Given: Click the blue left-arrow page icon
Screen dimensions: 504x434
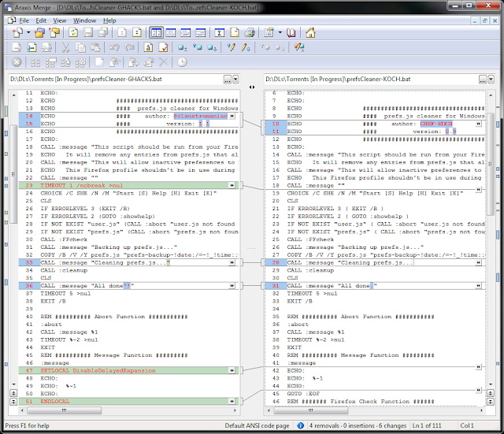Looking at the screenshot, I should (31, 47).
